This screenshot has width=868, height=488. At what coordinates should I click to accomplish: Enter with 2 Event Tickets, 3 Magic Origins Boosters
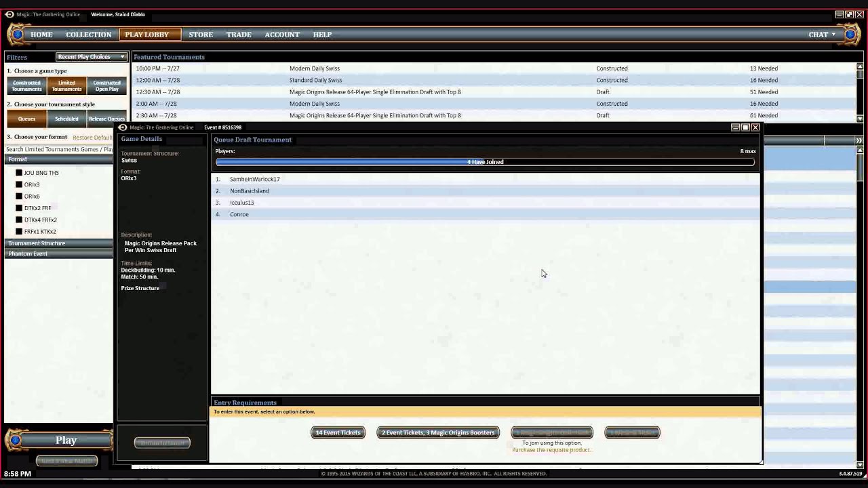point(438,432)
